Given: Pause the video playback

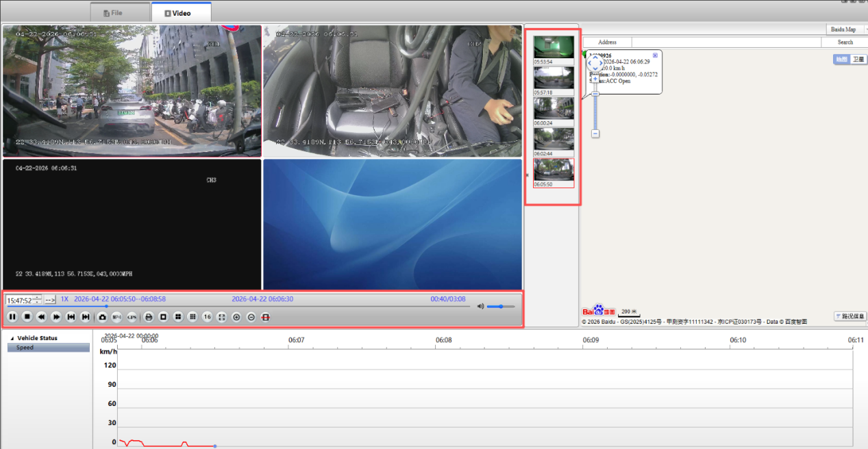Looking at the screenshot, I should 12,317.
